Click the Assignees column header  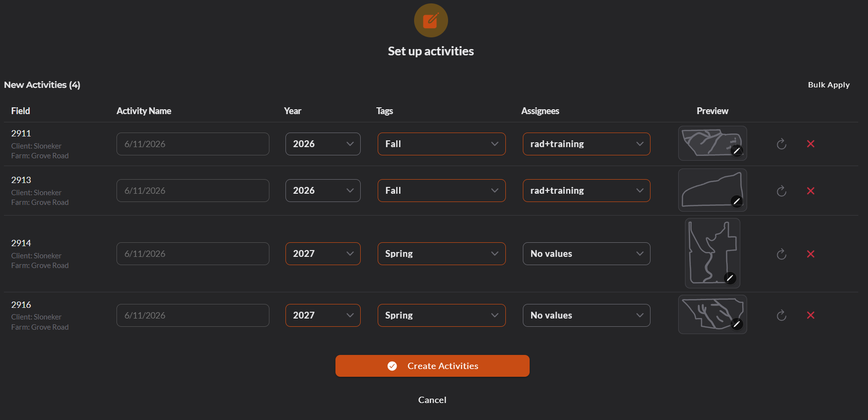[x=540, y=111]
